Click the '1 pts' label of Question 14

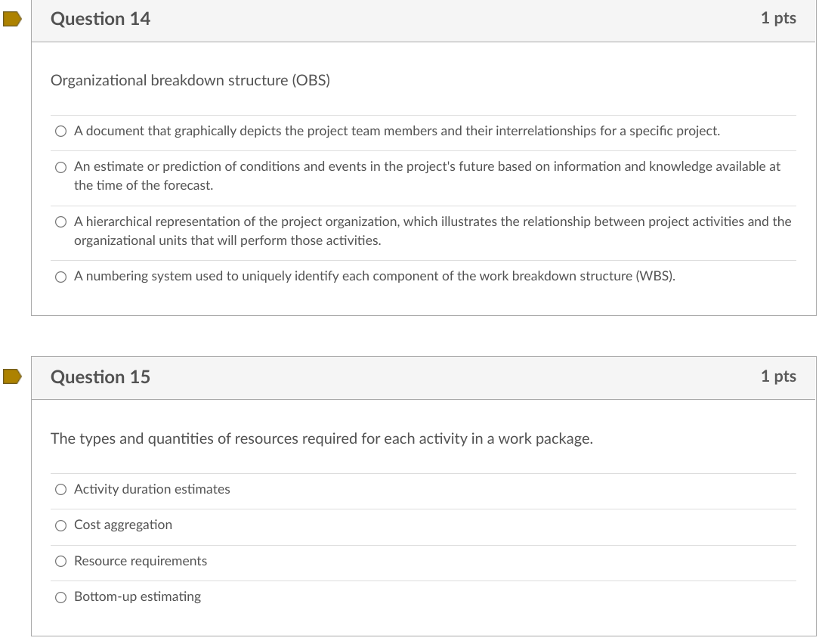click(x=778, y=18)
